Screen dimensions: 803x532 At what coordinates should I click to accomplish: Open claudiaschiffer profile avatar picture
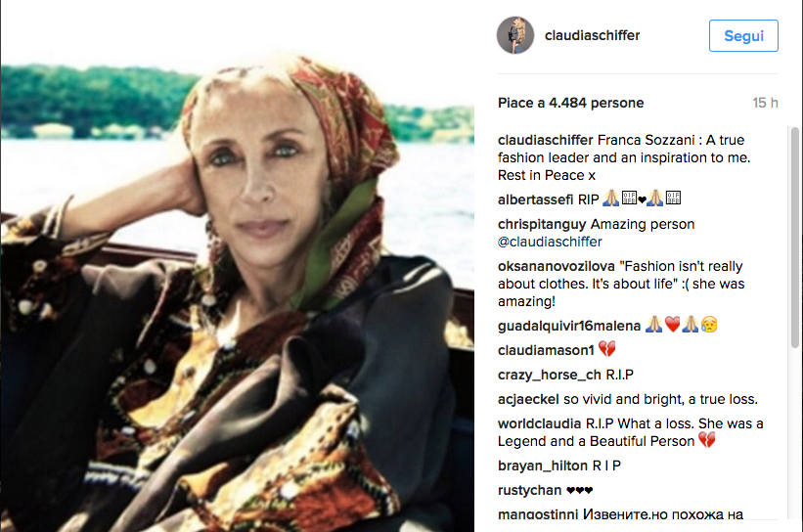515,35
